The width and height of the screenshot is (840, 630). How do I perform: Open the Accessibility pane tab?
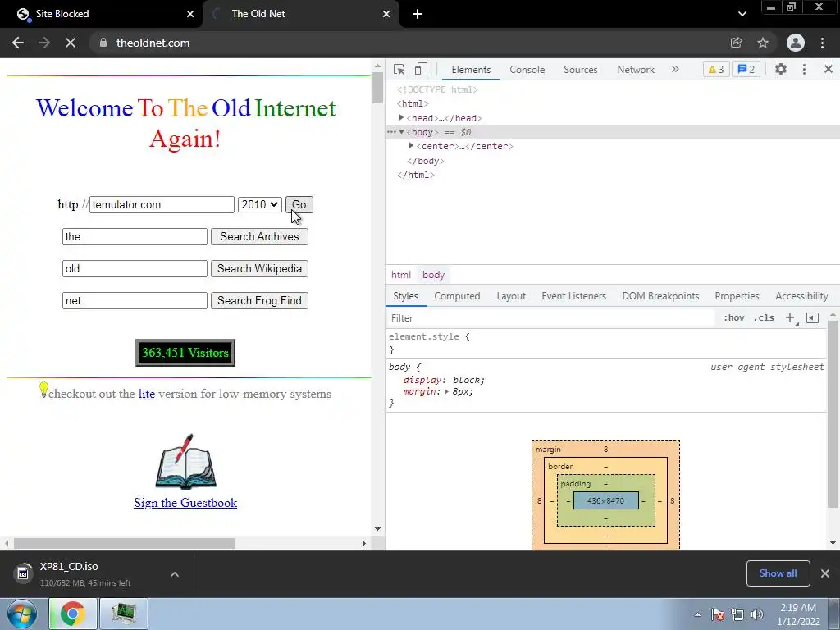tap(801, 296)
